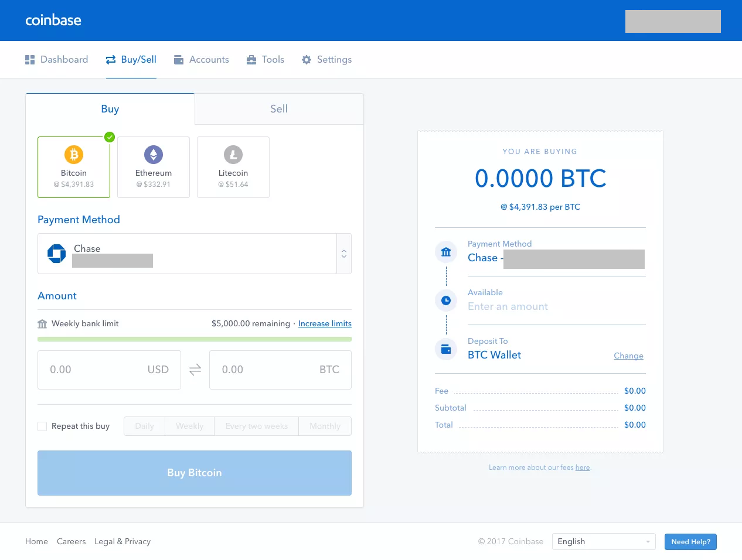Click the clock icon beside Available
Screen dimensions: 742x560
pos(446,301)
